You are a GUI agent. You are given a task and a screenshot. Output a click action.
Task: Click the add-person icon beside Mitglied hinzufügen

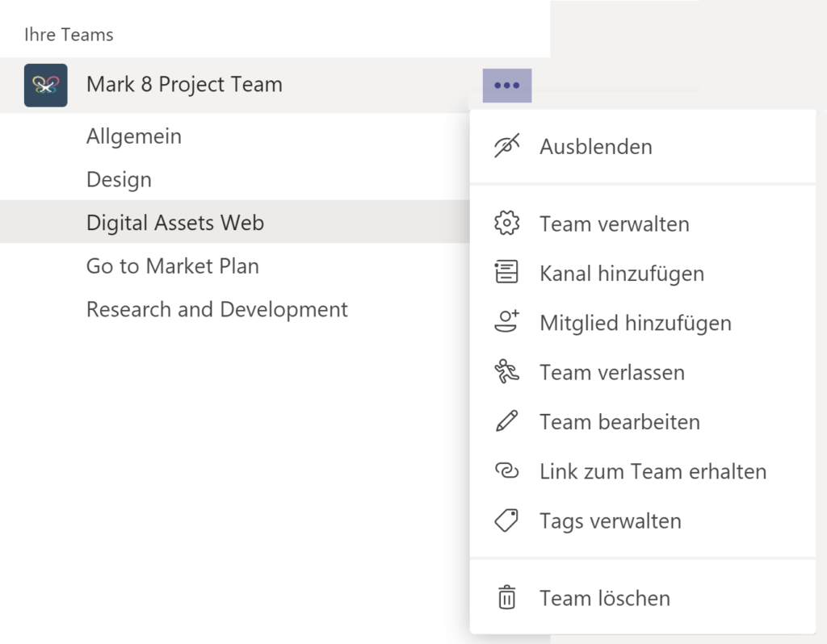tap(506, 322)
